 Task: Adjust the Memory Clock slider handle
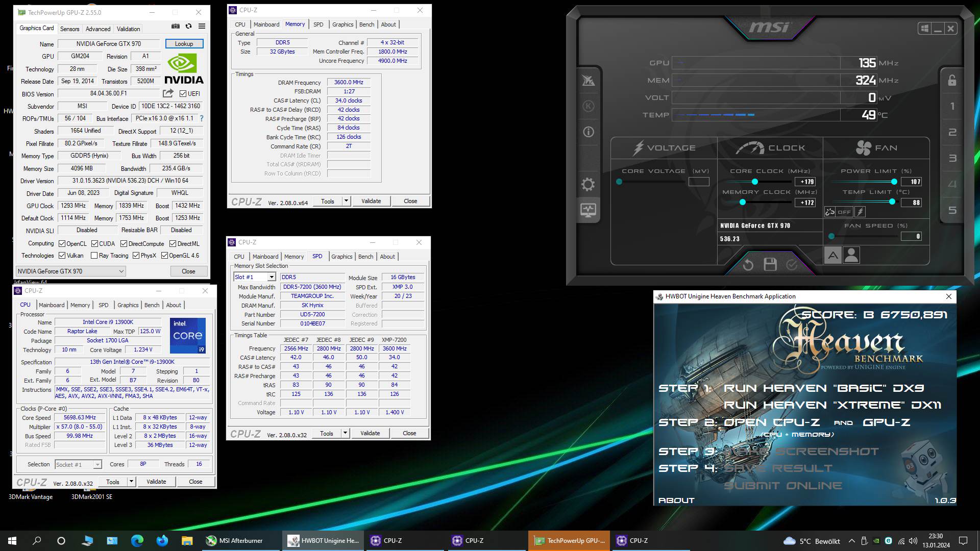coord(743,203)
